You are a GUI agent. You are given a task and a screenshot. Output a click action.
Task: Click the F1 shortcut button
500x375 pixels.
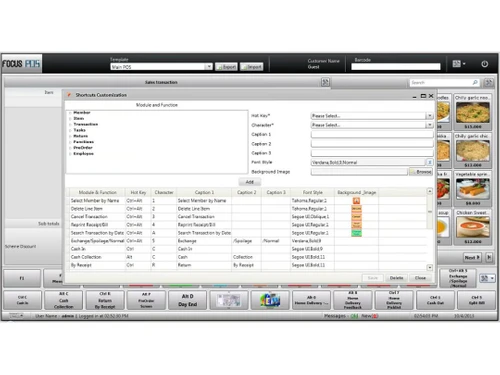(x=22, y=278)
